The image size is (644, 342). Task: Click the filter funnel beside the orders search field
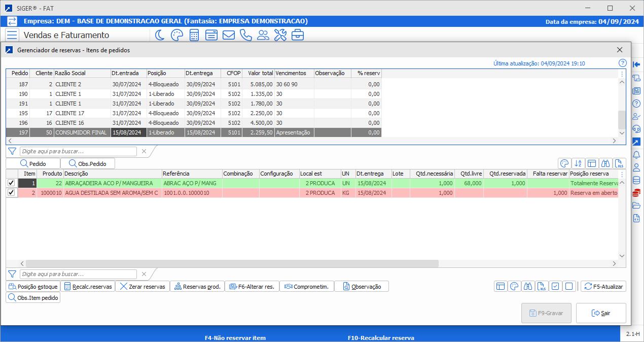(x=12, y=151)
